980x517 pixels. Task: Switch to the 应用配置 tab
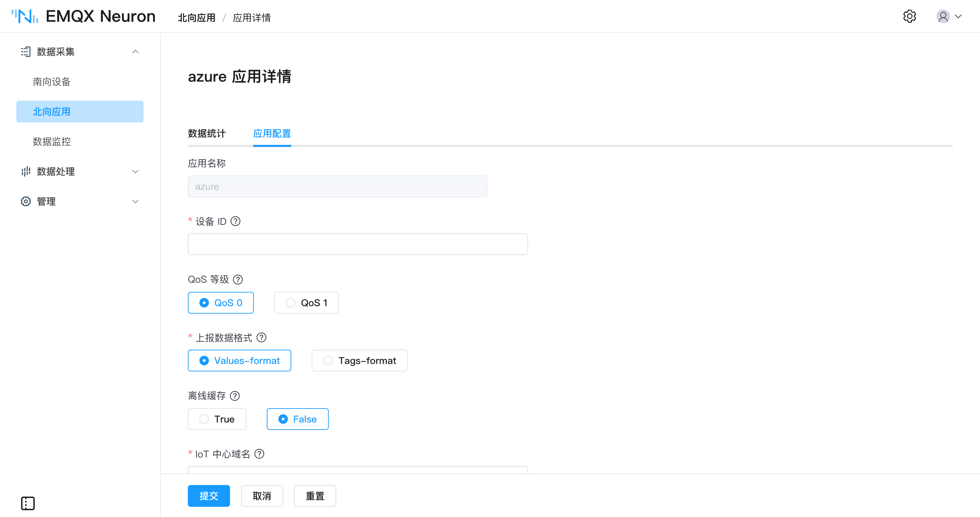[x=272, y=133]
